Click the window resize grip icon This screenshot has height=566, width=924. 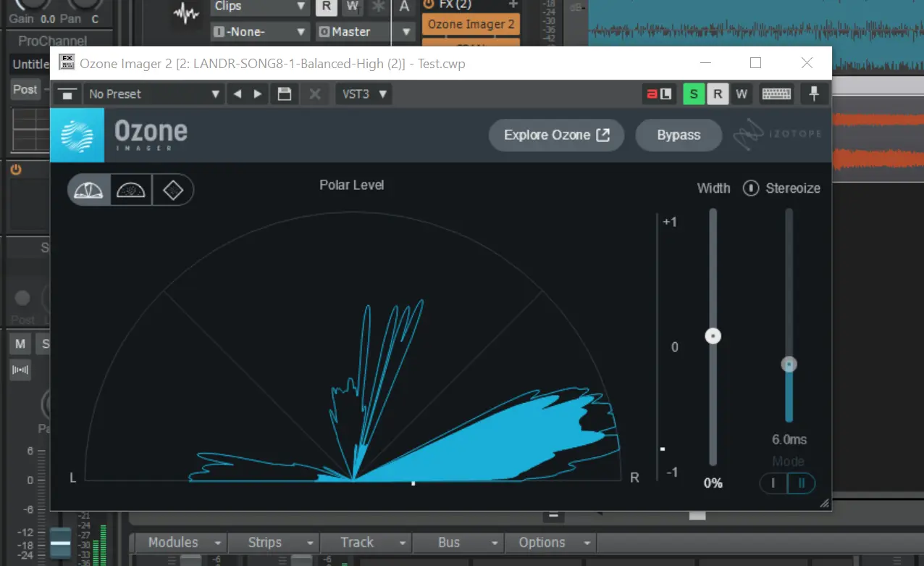point(824,503)
